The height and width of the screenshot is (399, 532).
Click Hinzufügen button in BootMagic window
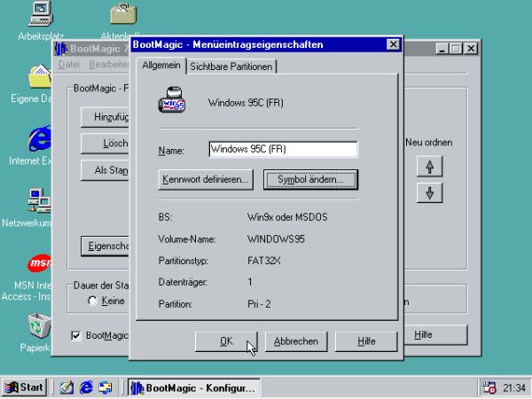point(105,117)
